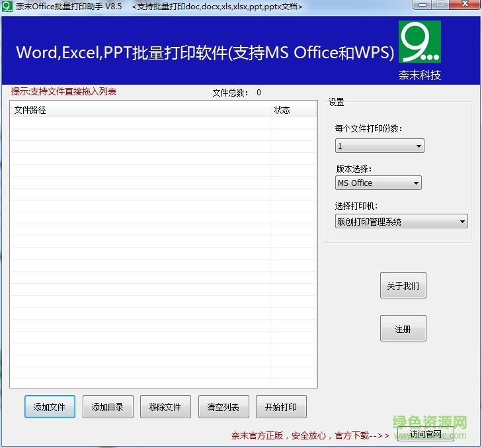Click the 添加目录 button
The image size is (482, 448).
(108, 407)
